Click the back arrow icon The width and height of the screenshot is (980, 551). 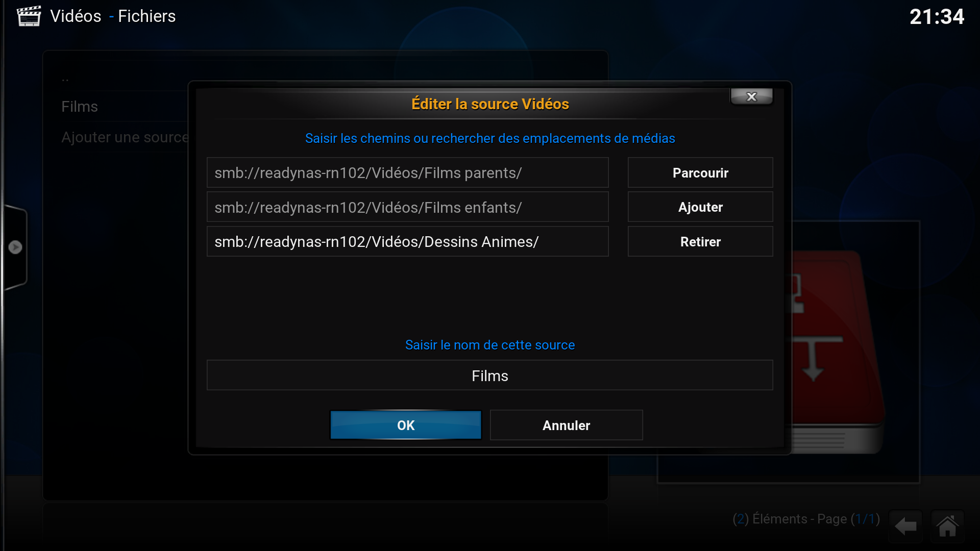coord(906,526)
